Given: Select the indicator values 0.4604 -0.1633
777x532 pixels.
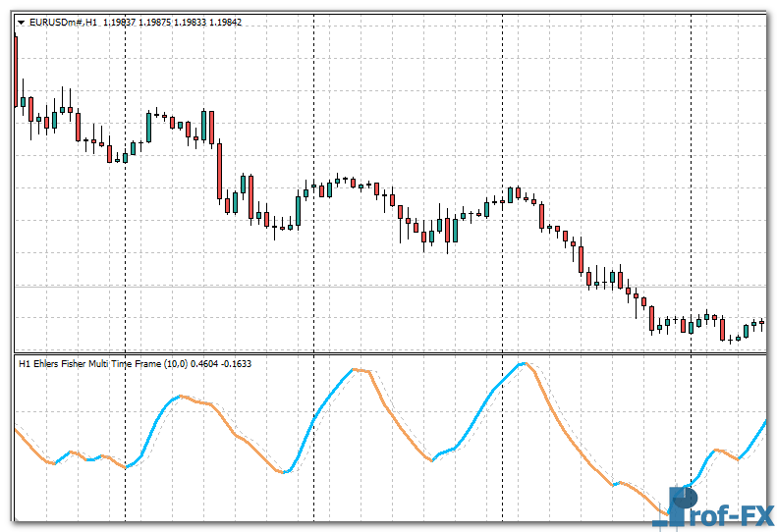Looking at the screenshot, I should tap(222, 364).
